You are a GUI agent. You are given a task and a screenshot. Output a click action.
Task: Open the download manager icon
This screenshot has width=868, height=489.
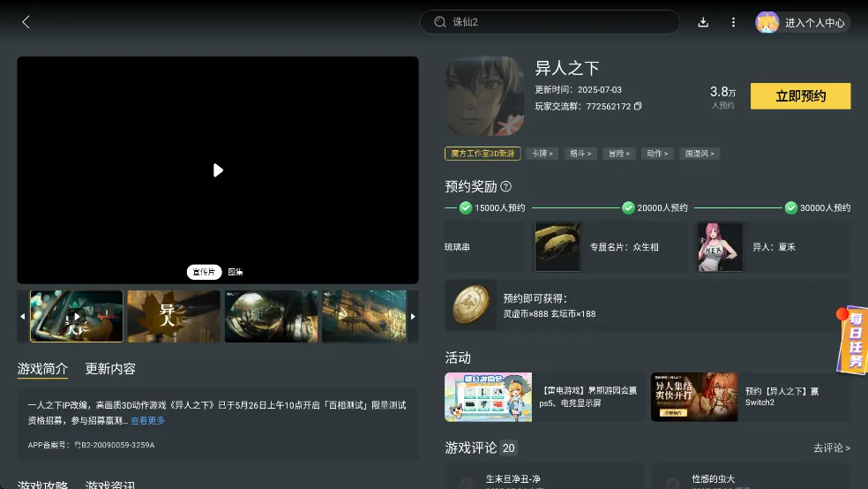pos(703,22)
